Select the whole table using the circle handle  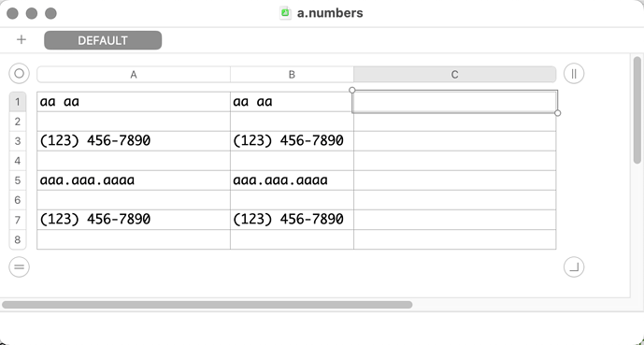tap(19, 74)
